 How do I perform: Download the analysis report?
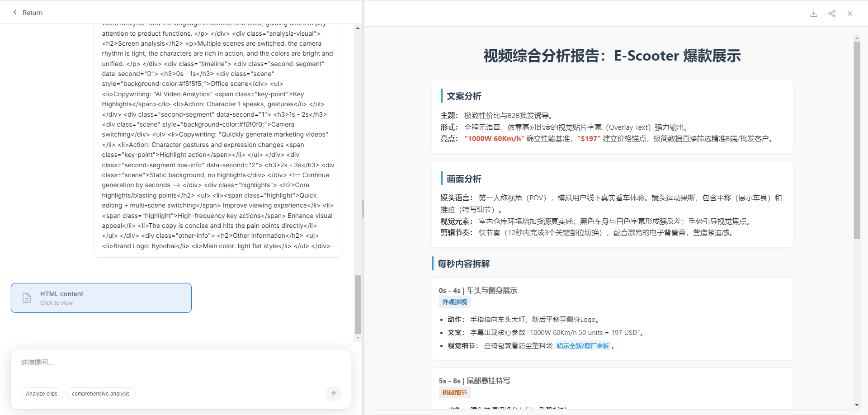pyautogui.click(x=814, y=13)
